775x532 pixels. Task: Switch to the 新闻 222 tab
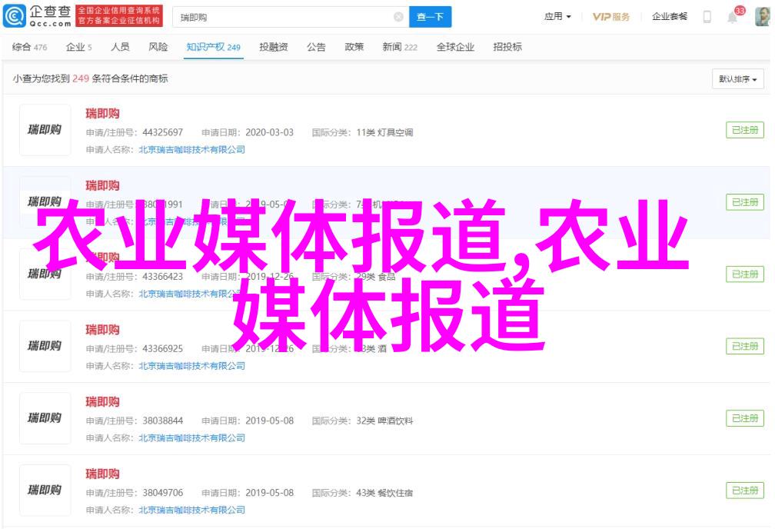(400, 47)
